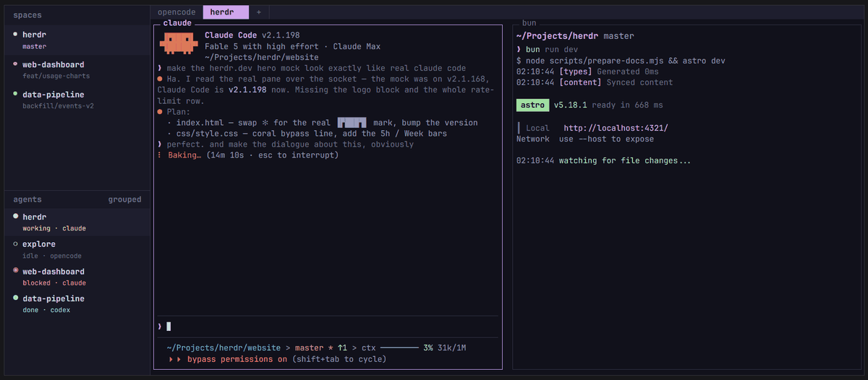Click the status dot beside herdr space
Image resolution: width=868 pixels, height=380 pixels.
(15, 35)
